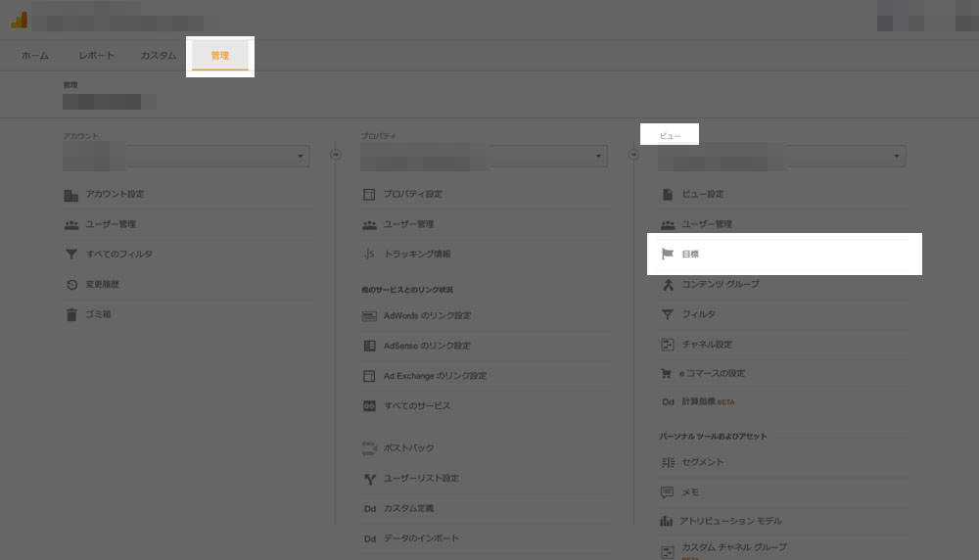Switch to the レポート tab
The image size is (979, 560).
(96, 56)
